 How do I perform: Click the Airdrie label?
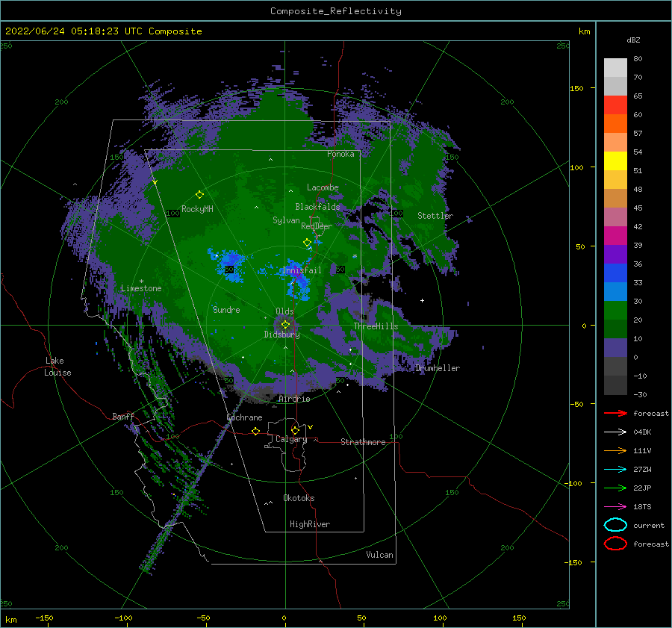tap(294, 399)
